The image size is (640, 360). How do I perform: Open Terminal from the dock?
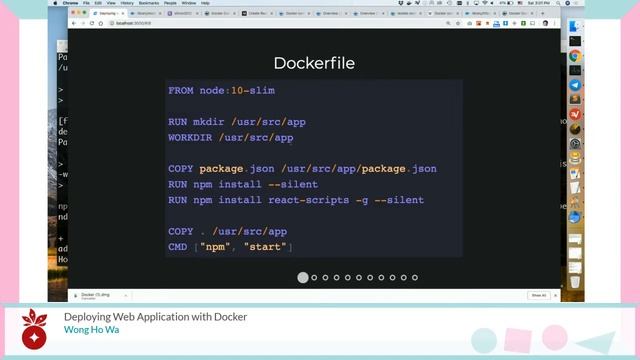pyautogui.click(x=575, y=41)
